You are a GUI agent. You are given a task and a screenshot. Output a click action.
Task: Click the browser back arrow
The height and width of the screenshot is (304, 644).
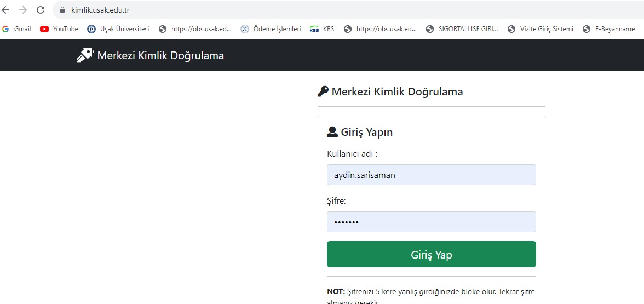tap(6, 10)
